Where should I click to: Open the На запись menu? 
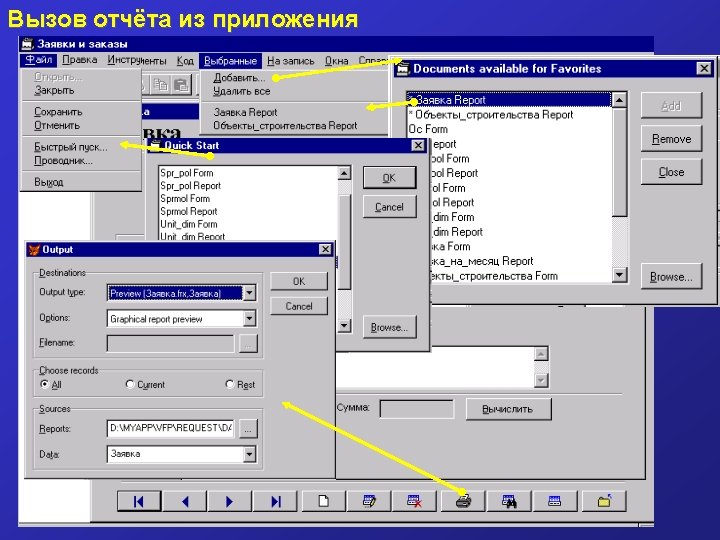coord(291,61)
